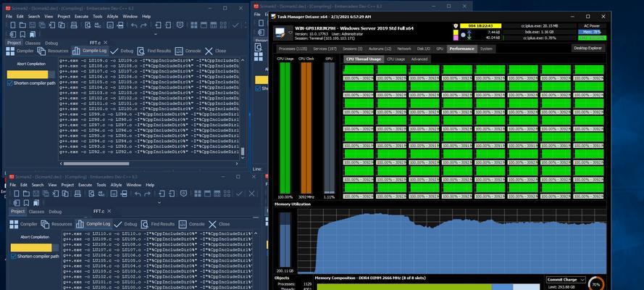
Task: Open Commit Charge dropdown in Task Manager
Action: 566,280
